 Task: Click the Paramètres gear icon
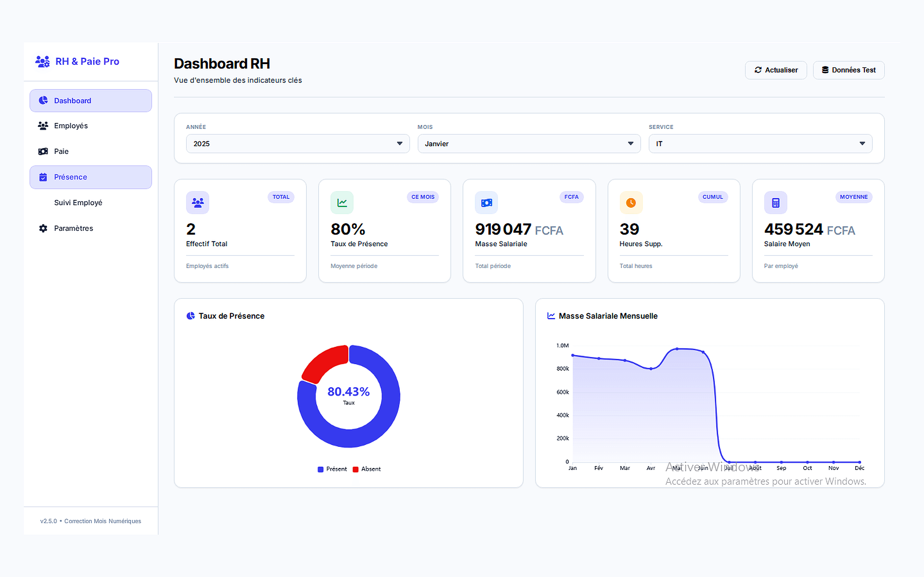point(43,228)
